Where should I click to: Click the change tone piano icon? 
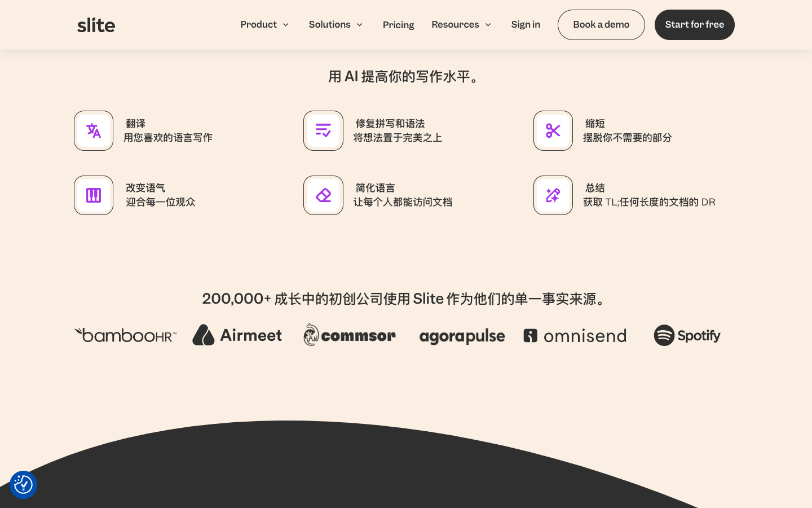[94, 195]
